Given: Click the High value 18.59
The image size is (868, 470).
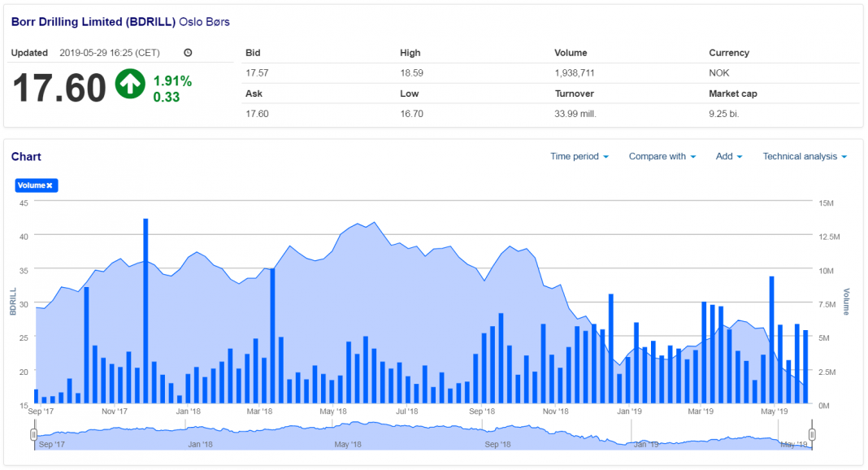Looking at the screenshot, I should click(411, 73).
